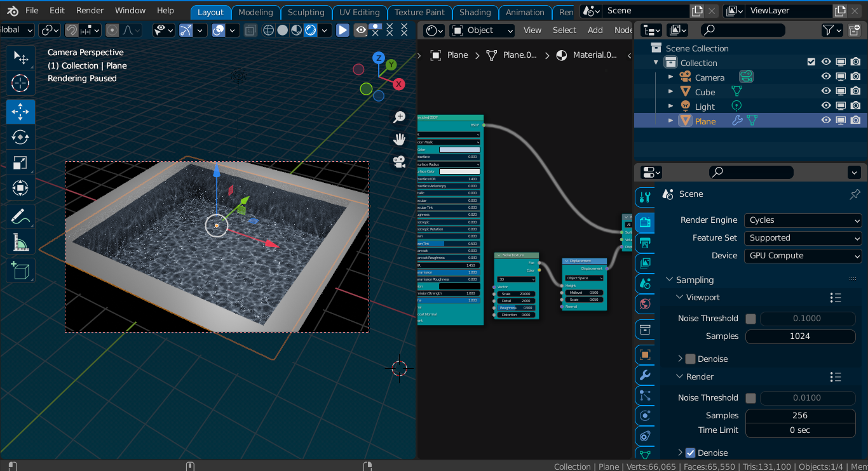Select the Annotate tool
The width and height of the screenshot is (868, 471).
20,217
